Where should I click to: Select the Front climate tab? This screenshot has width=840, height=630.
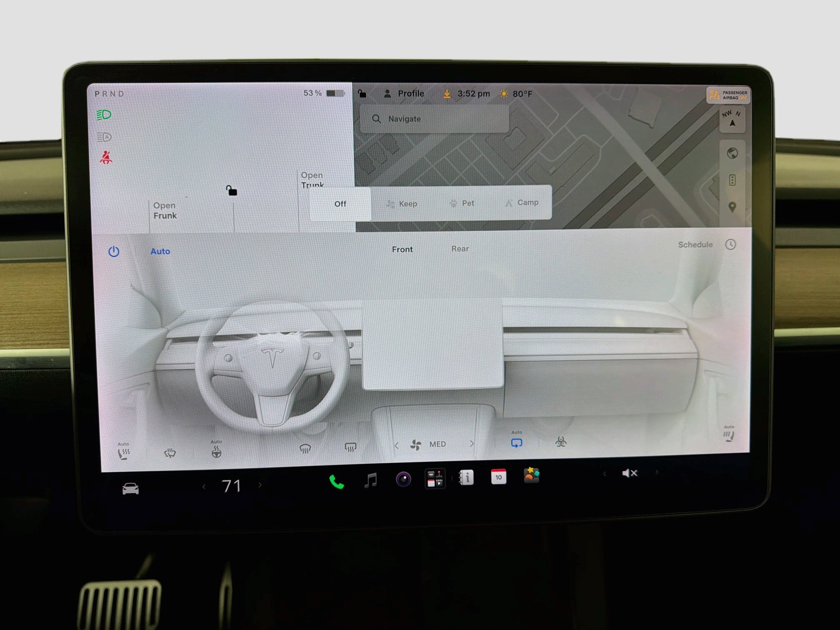[402, 249]
